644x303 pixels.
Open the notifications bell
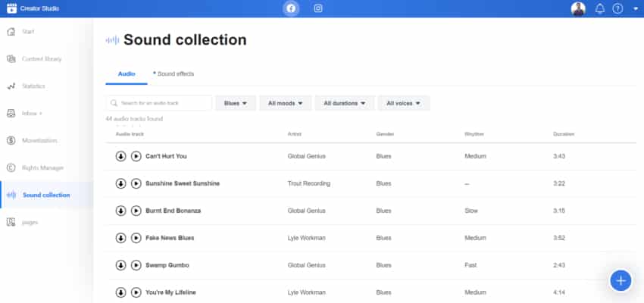pyautogui.click(x=600, y=9)
